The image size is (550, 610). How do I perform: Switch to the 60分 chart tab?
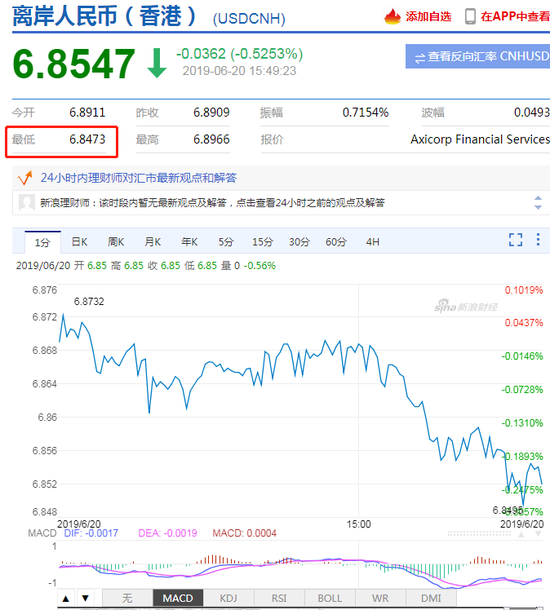(336, 242)
